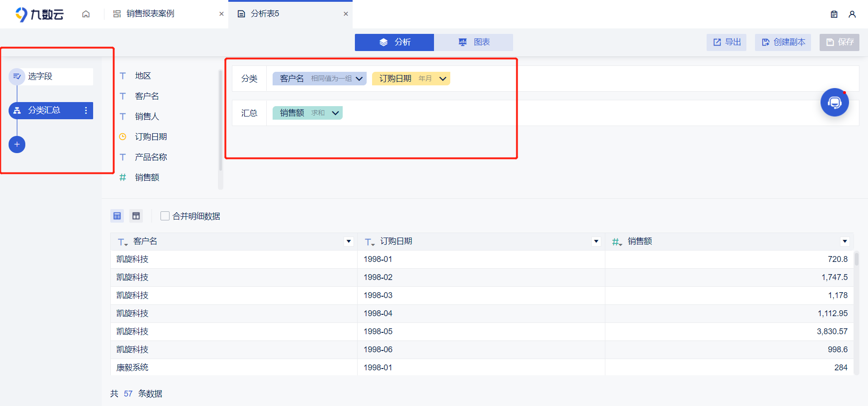The height and width of the screenshot is (406, 868).
Task: Click the data table vertical scrollbar
Action: tap(857, 259)
